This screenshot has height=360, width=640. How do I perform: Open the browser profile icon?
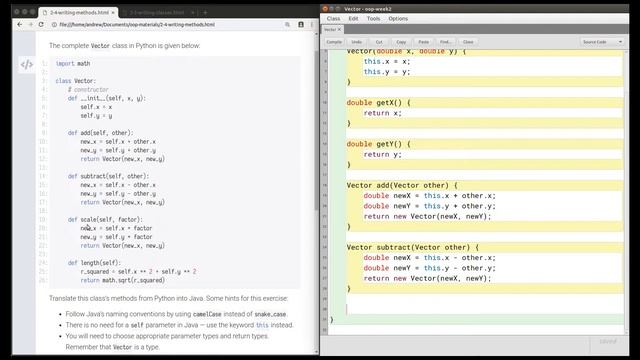click(301, 24)
